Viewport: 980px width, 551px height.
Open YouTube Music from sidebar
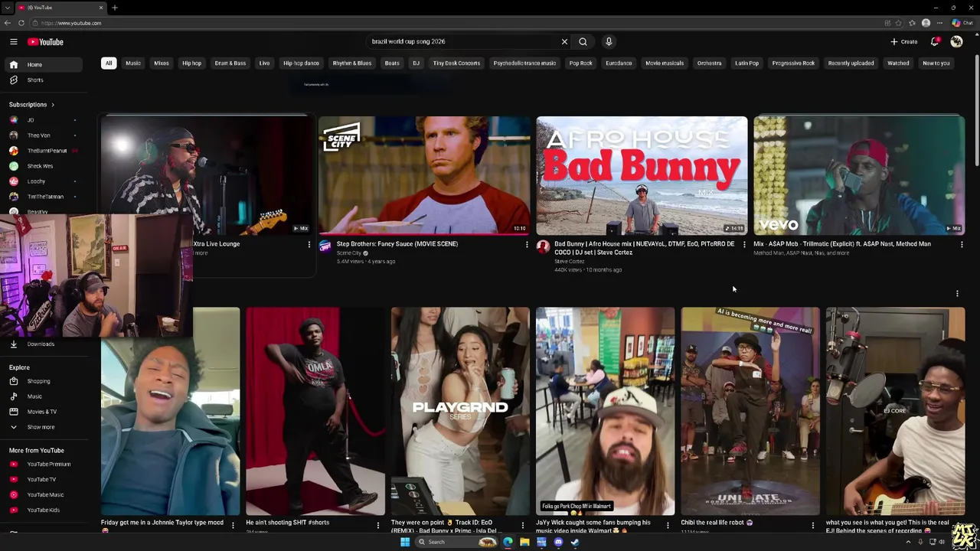click(45, 494)
